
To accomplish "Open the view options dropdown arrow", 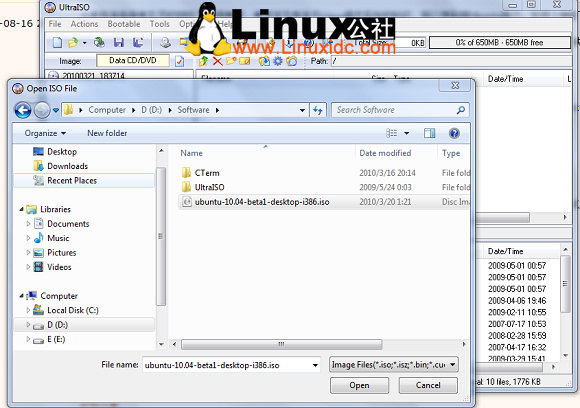I will click(x=407, y=133).
